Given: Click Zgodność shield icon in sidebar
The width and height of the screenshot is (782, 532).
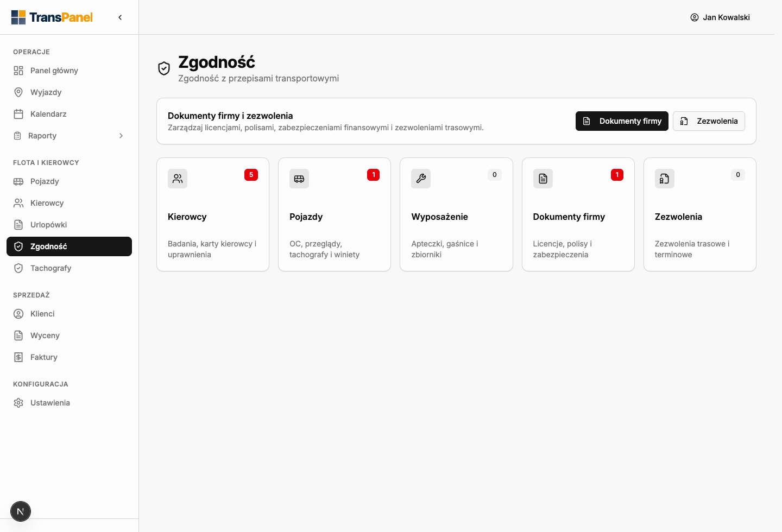Looking at the screenshot, I should (18, 246).
